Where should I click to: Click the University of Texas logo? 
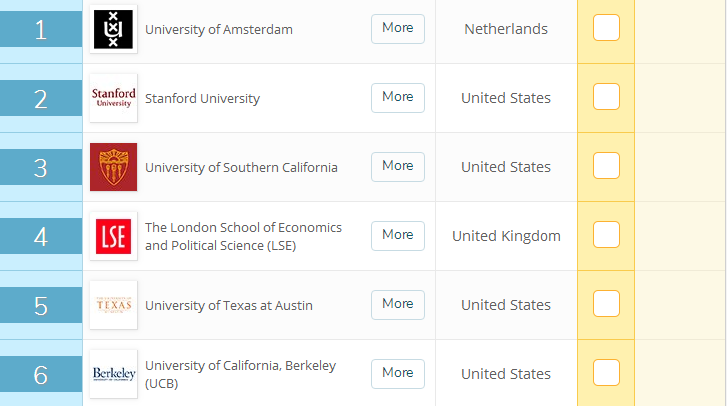pos(113,305)
